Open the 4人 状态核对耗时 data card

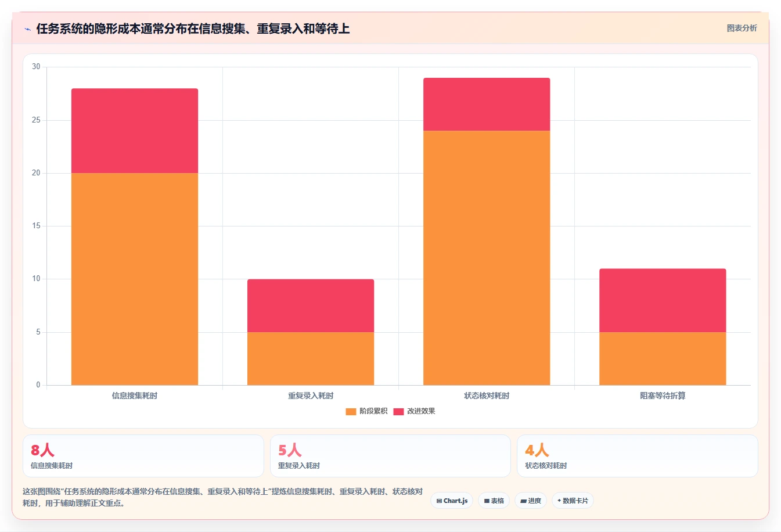[x=638, y=456]
